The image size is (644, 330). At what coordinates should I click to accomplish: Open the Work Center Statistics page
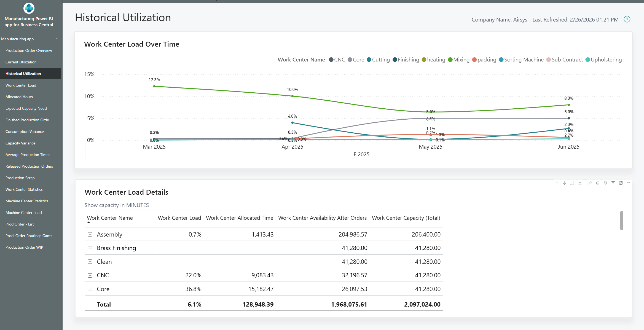click(x=24, y=189)
